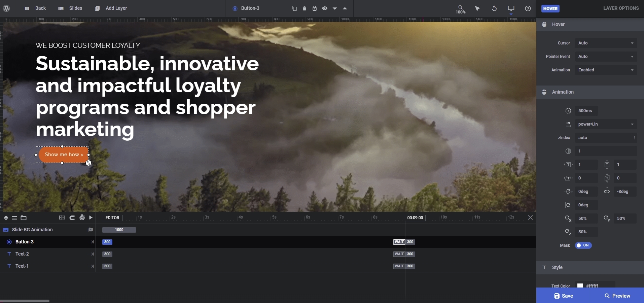The width and height of the screenshot is (644, 303).
Task: Play the timeline animation
Action: pos(91,218)
